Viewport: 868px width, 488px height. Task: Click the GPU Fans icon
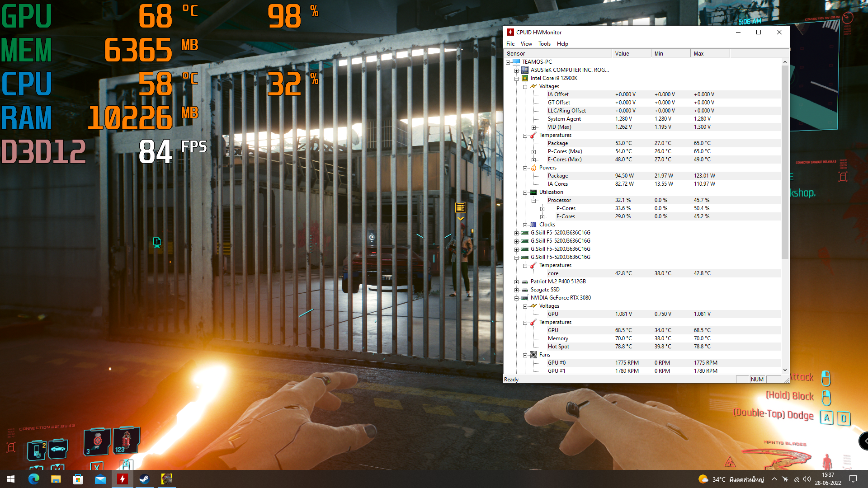(533, 355)
